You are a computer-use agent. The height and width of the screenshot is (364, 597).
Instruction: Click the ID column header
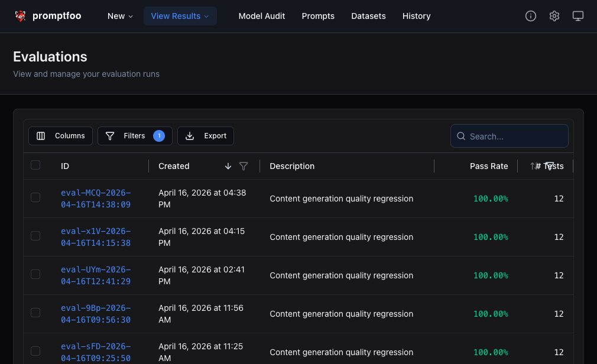tap(65, 166)
